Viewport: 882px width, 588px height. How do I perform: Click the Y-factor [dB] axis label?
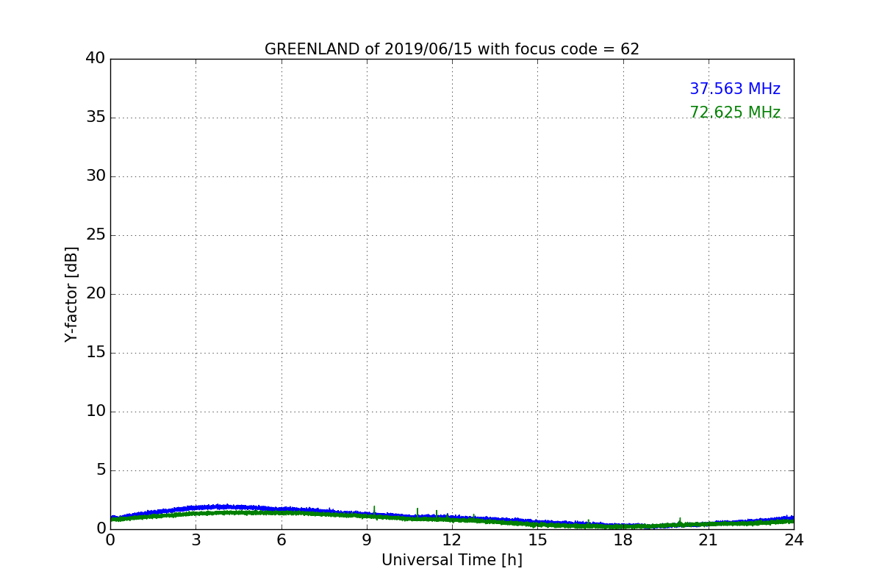pos(71,294)
